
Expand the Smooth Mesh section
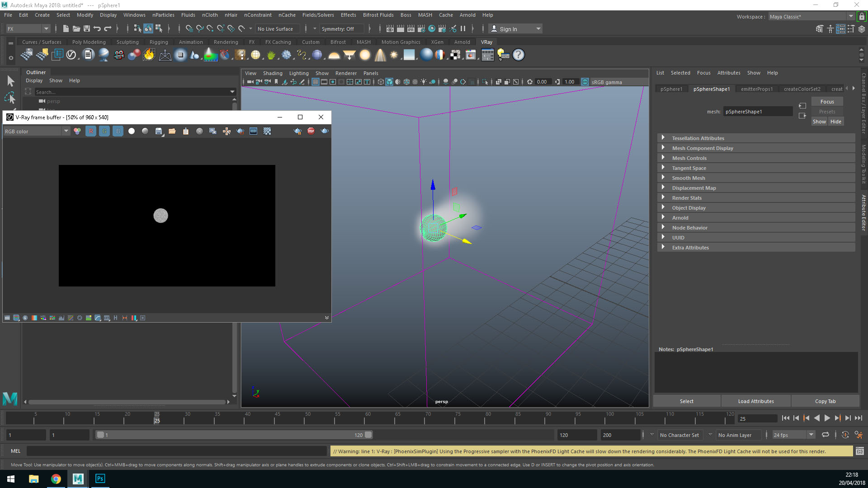756,178
